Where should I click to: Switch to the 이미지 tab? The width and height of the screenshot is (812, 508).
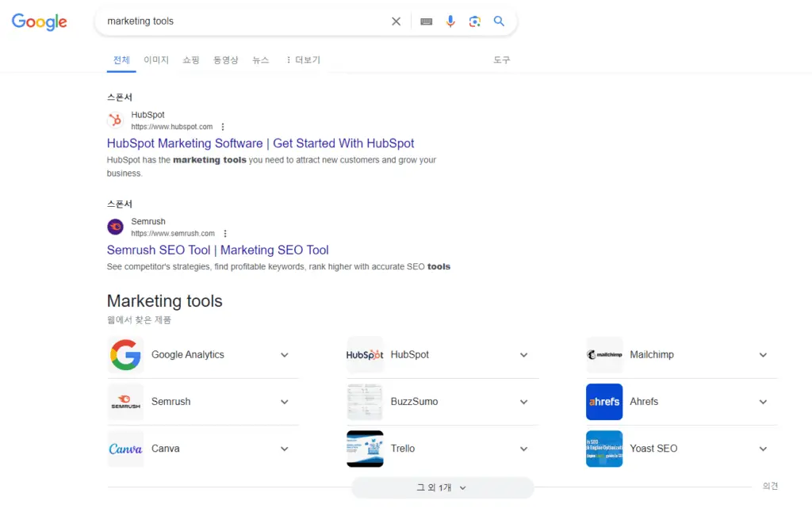click(x=156, y=60)
